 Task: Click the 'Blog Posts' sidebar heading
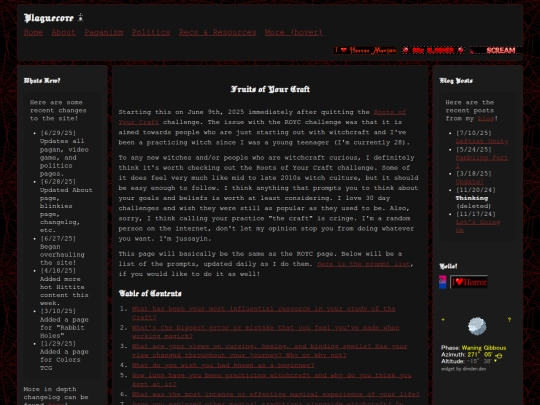click(456, 81)
